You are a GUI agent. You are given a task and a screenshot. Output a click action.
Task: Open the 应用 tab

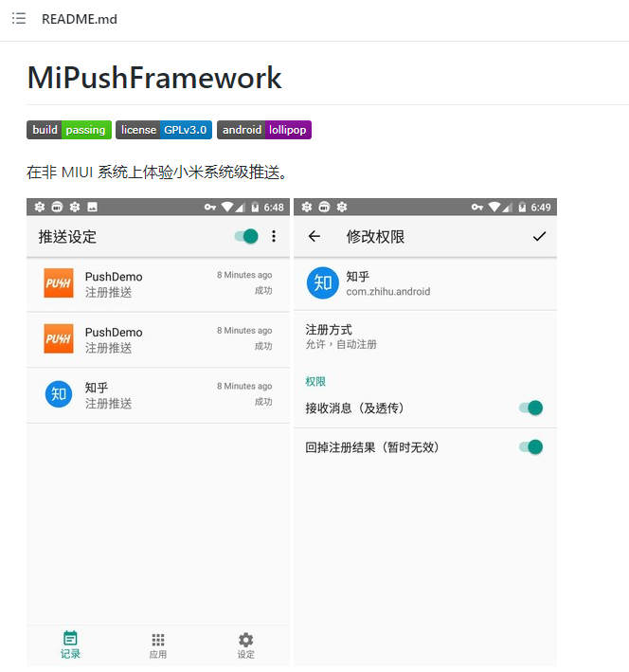click(x=158, y=645)
